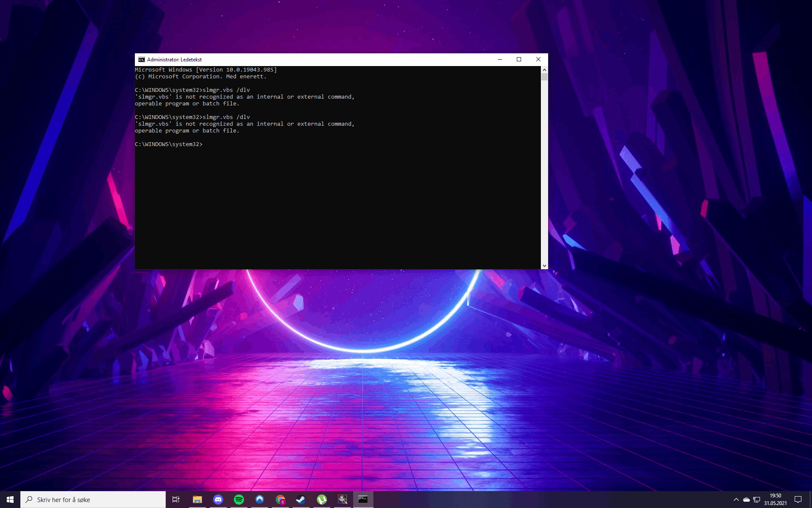Open the Windows Start menu

(x=10, y=500)
